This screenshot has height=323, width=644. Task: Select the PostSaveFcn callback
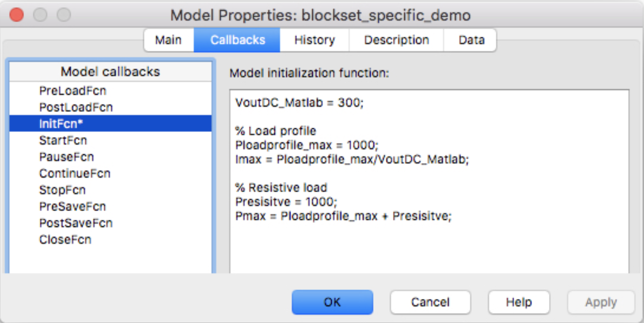click(76, 223)
